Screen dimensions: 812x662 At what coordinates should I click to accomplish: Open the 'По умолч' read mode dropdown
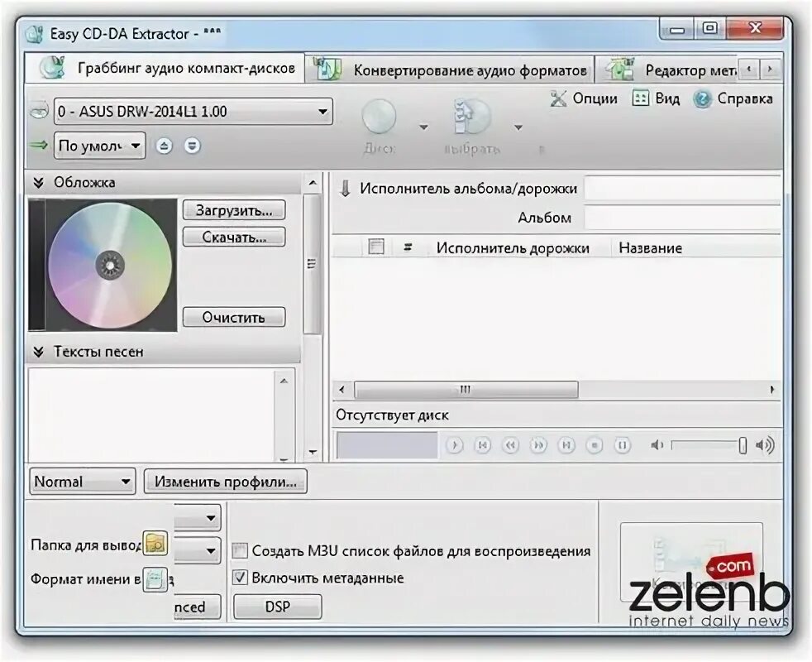[x=99, y=146]
